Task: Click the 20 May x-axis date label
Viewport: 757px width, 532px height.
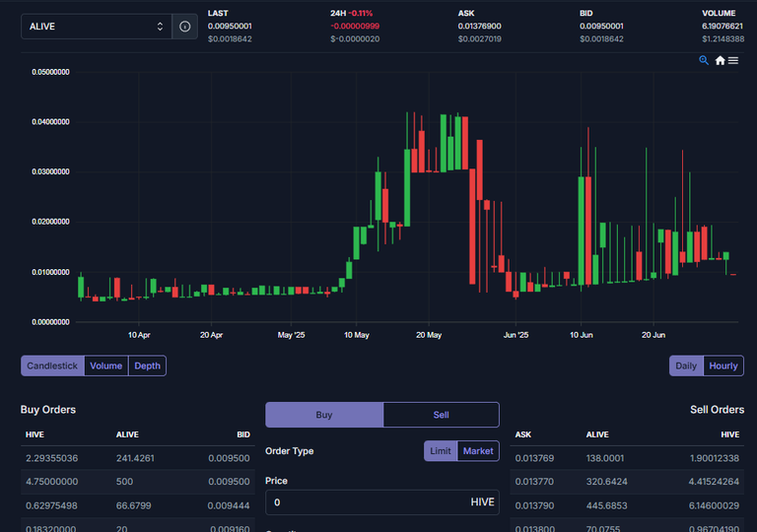Action: (429, 335)
